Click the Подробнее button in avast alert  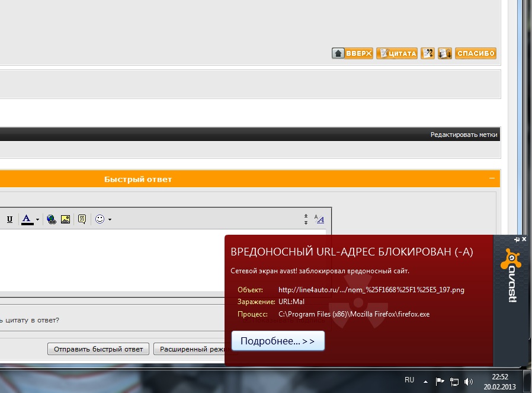[x=278, y=341]
